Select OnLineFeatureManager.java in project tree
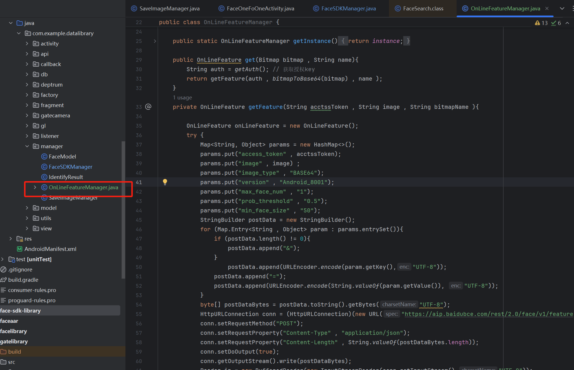This screenshot has height=372, width=575. [x=83, y=187]
